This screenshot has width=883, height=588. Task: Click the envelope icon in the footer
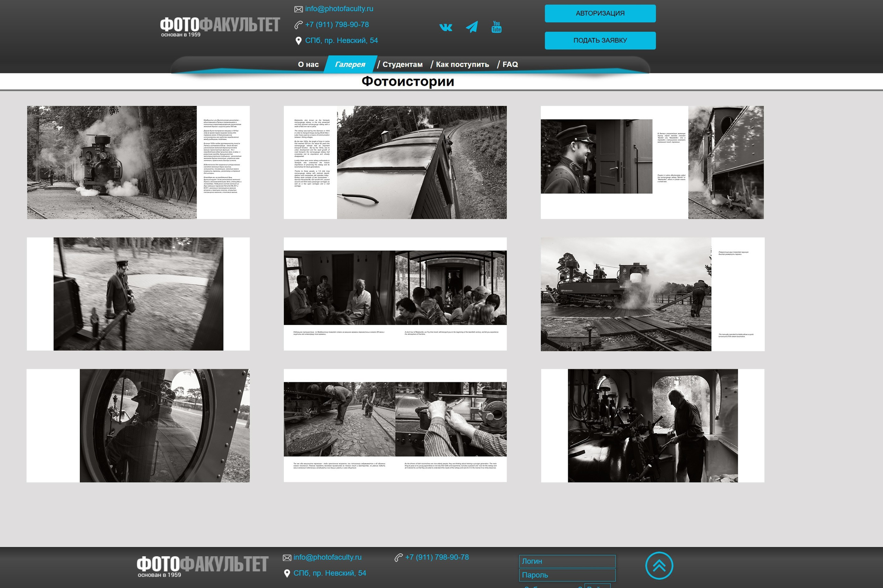(x=287, y=557)
